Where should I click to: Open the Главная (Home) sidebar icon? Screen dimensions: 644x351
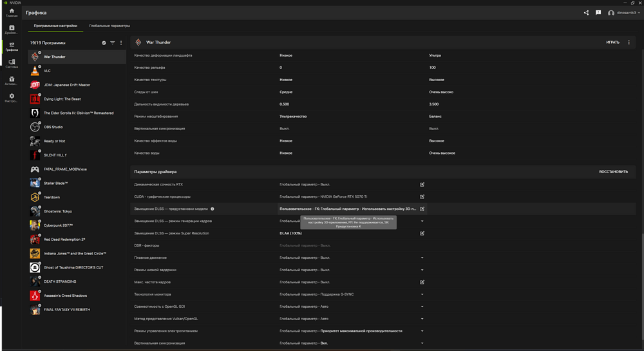(x=12, y=12)
